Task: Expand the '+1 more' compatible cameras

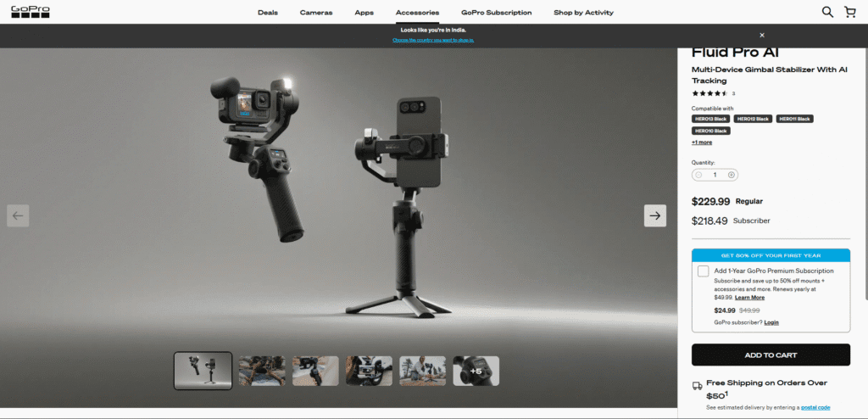Action: pos(702,142)
